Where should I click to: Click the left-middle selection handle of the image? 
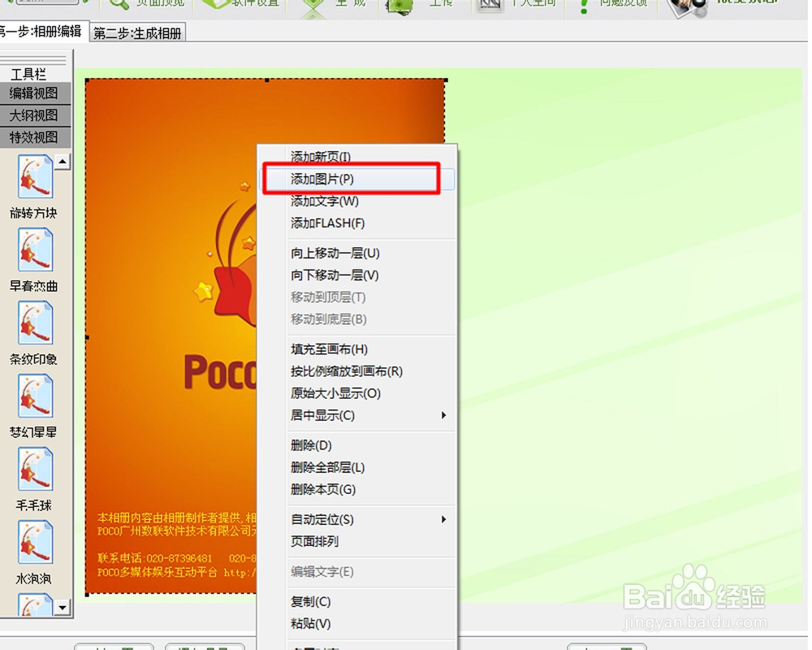(x=87, y=337)
